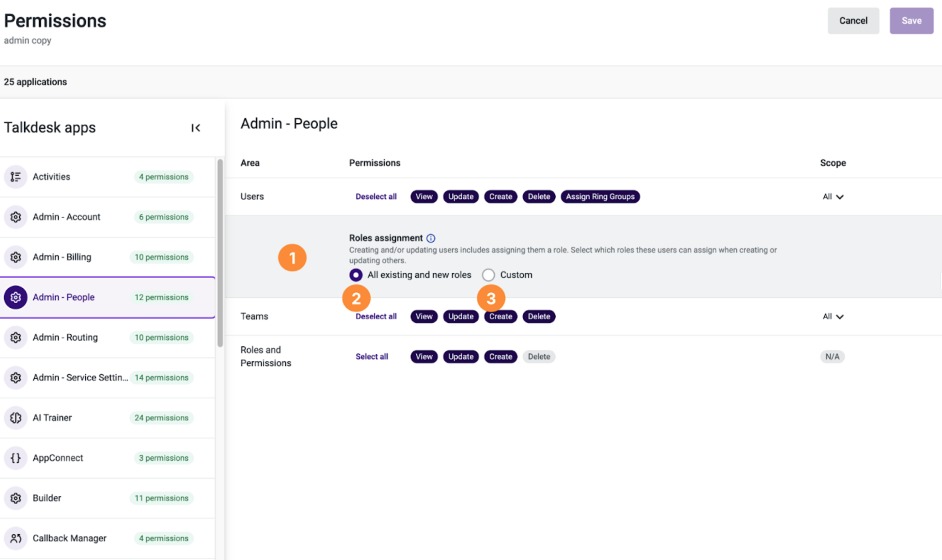The image size is (942, 560).
Task: Toggle the Users Create permission
Action: click(500, 197)
